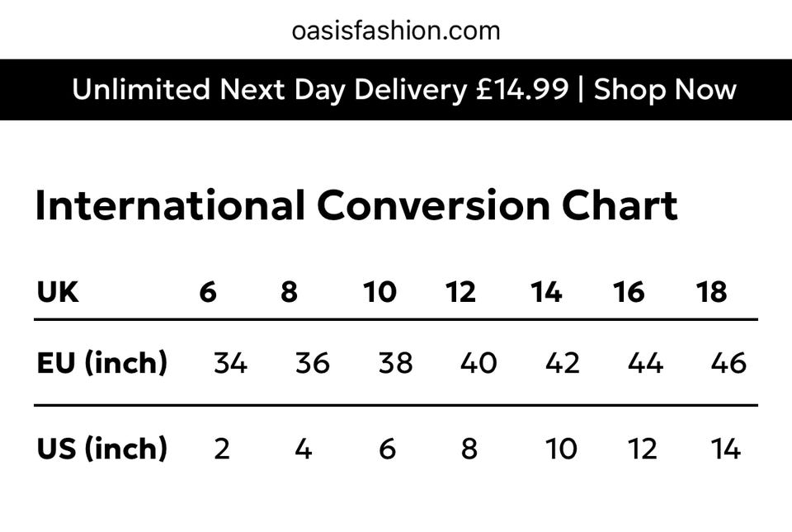Click the EU (inch) row label
The image size is (792, 532).
[101, 362]
